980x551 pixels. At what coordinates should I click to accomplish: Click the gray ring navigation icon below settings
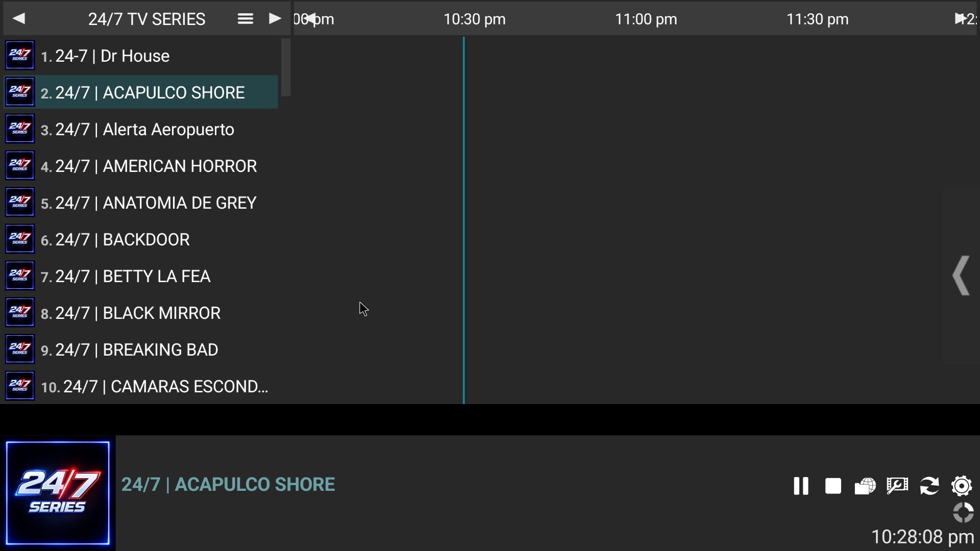[963, 513]
